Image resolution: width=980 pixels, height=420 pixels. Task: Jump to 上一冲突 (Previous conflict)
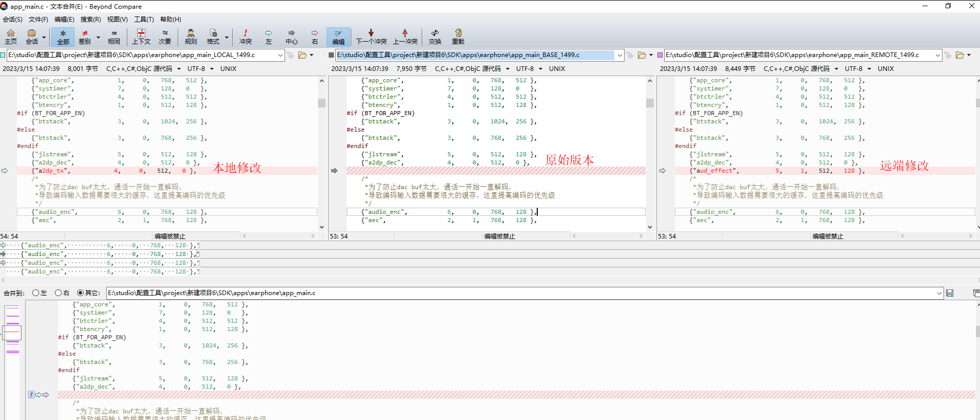coord(405,37)
